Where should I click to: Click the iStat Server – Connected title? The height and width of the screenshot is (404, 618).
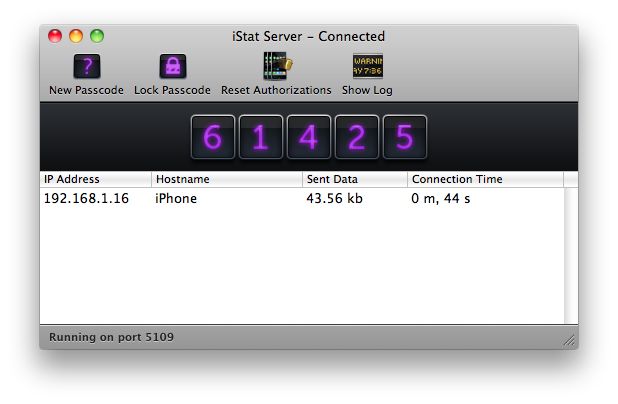[x=308, y=36]
